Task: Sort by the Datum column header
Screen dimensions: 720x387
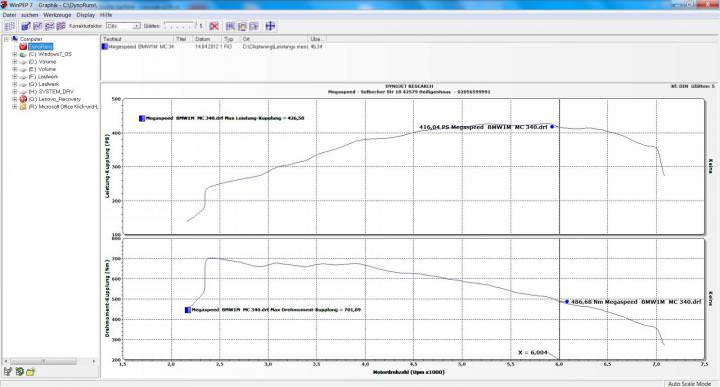Action: tap(207, 39)
